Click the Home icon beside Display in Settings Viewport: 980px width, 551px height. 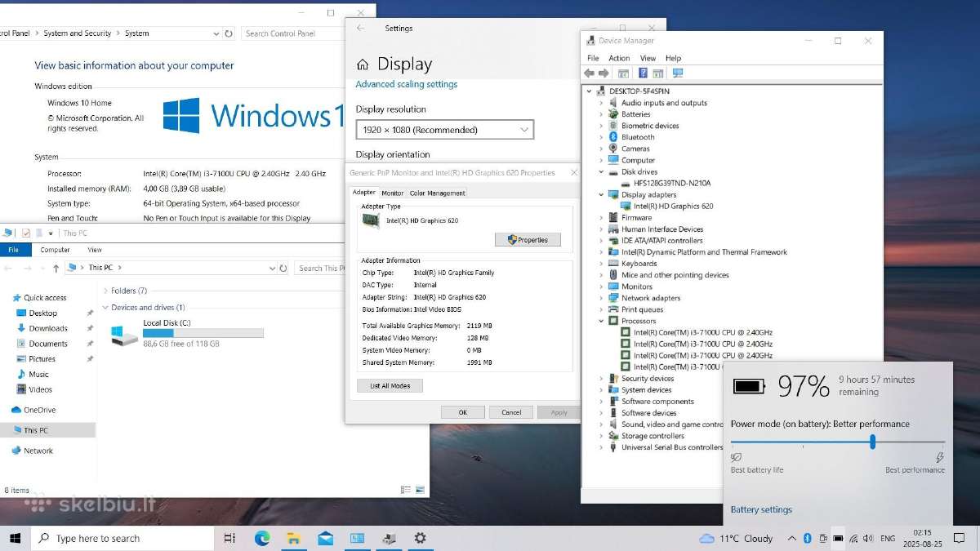pos(363,64)
